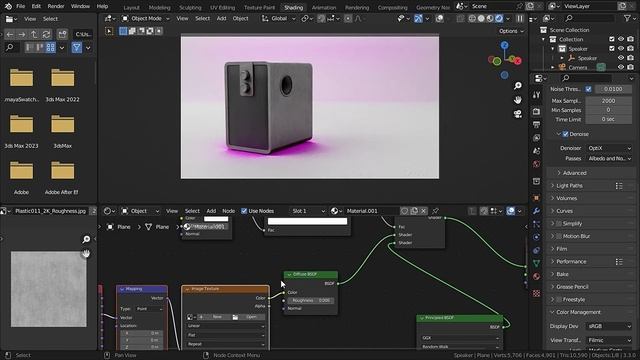
Task: Click the Max Samples 2000 field
Action: (608, 101)
